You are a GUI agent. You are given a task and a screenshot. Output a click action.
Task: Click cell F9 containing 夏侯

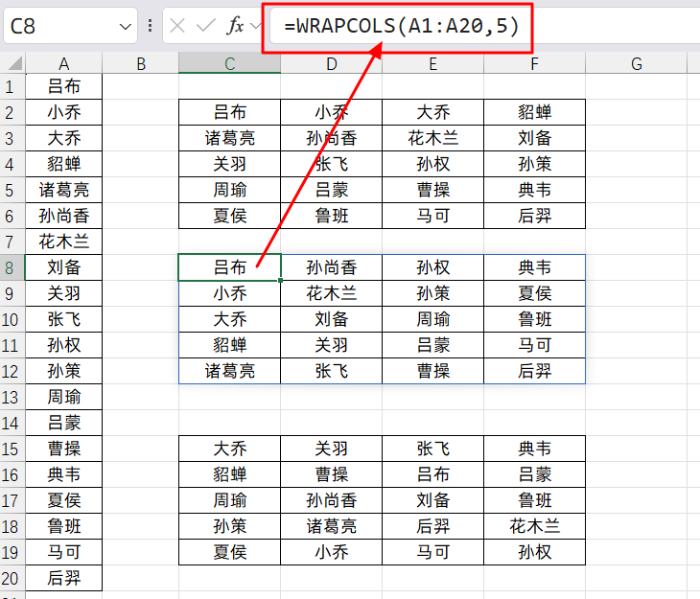534,293
